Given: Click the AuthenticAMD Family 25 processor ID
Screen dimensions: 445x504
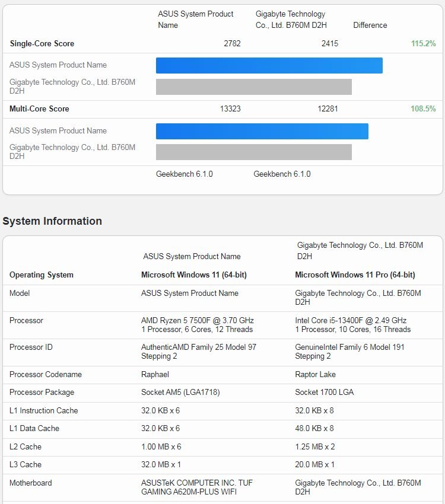Looking at the screenshot, I should (x=199, y=352).
